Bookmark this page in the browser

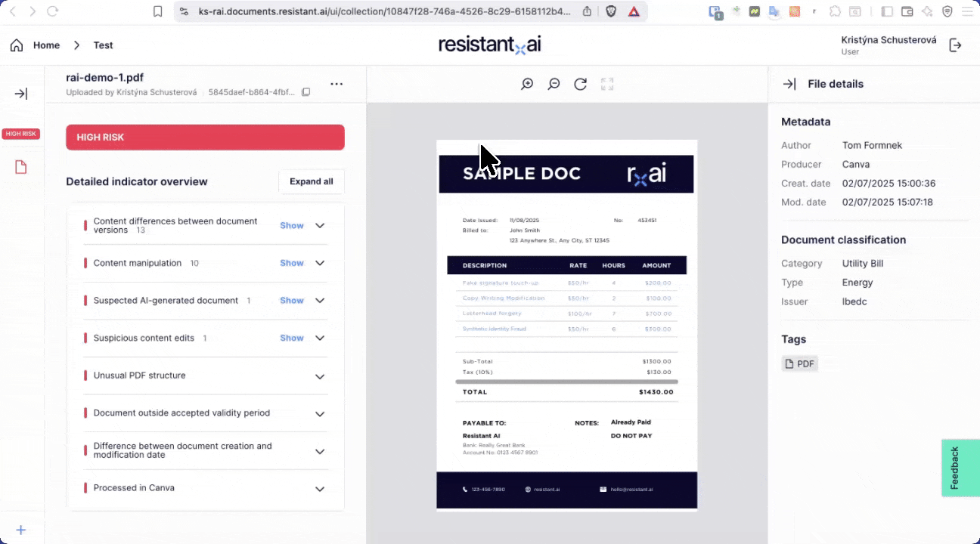[157, 11]
